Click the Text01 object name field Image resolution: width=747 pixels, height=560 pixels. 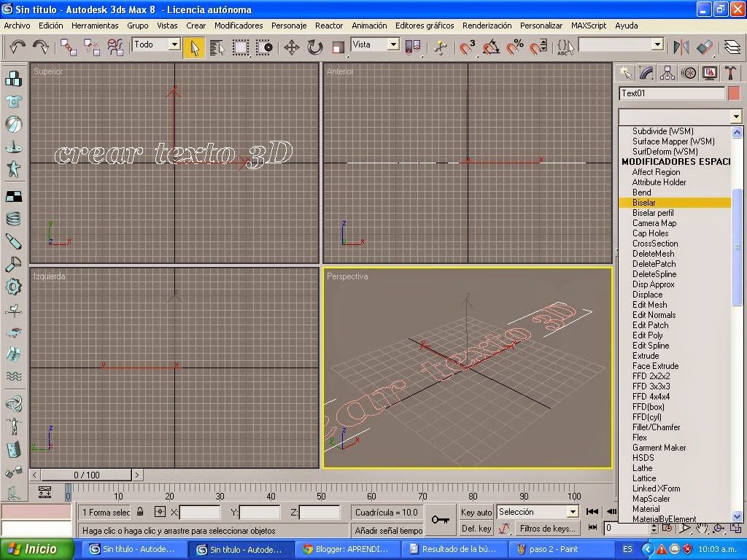tap(671, 93)
